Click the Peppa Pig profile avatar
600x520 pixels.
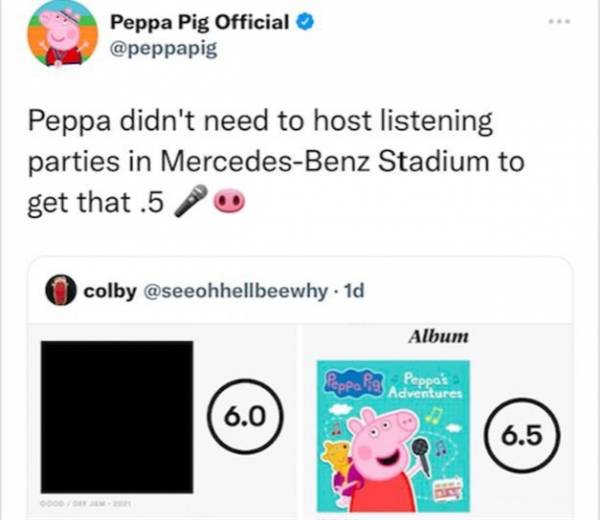[x=60, y=33]
